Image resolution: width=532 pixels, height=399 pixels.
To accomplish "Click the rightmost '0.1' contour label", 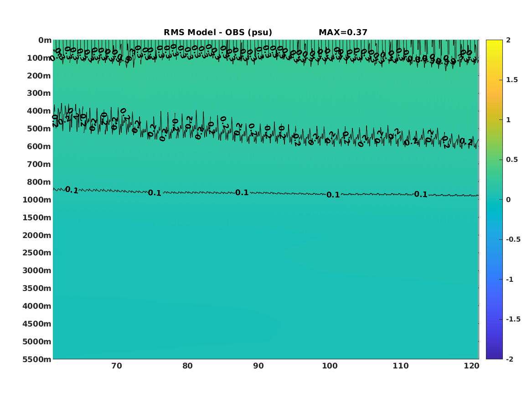I will click(421, 194).
